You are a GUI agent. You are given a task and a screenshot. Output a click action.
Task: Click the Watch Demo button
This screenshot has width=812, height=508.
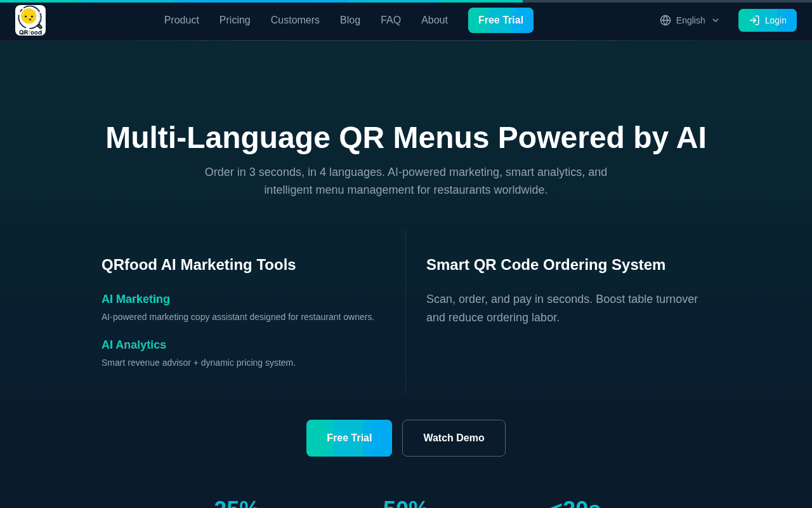click(x=454, y=438)
